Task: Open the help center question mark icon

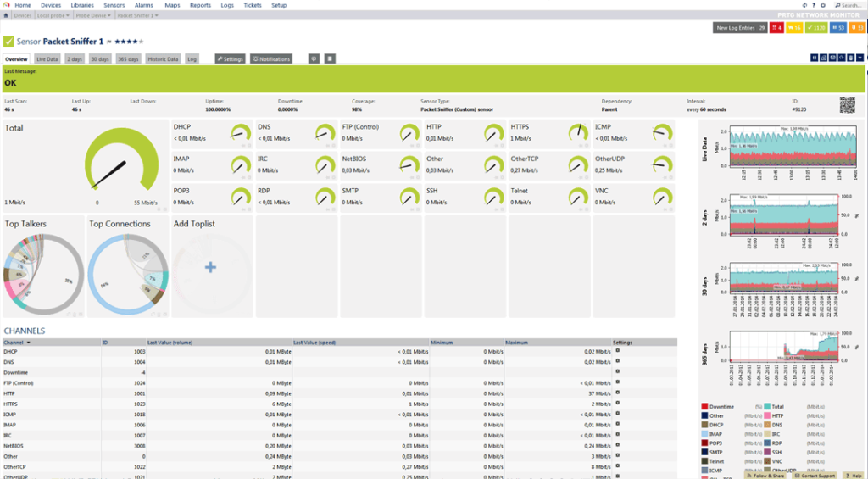Action: point(814,5)
